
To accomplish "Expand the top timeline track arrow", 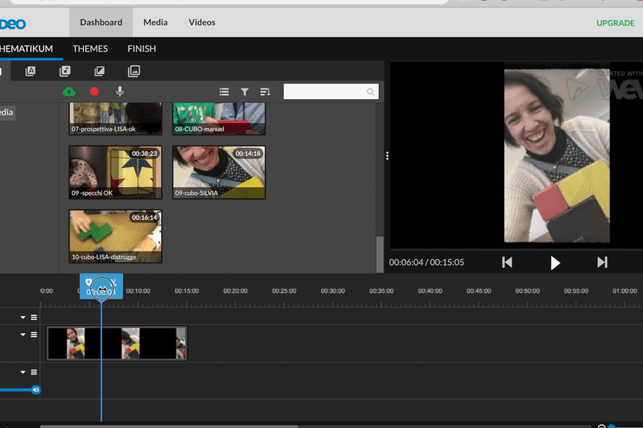I will tap(23, 317).
